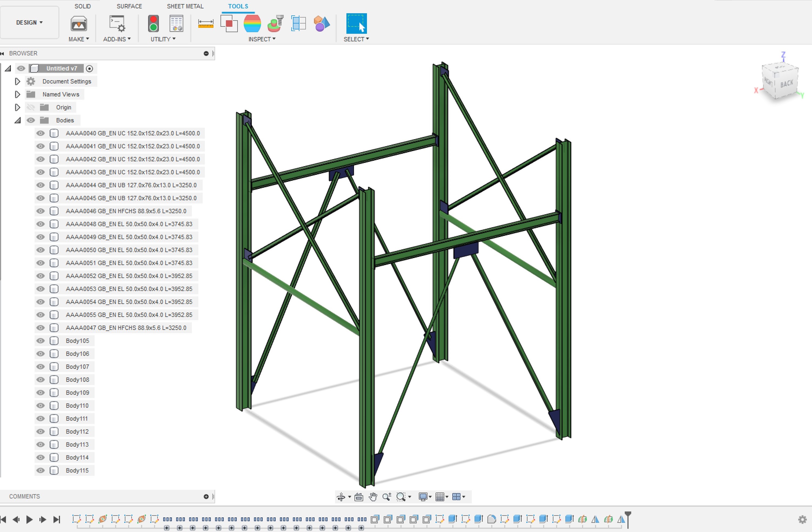Expand the Document Settings node
Viewport: 812px width, 532px height.
17,81
